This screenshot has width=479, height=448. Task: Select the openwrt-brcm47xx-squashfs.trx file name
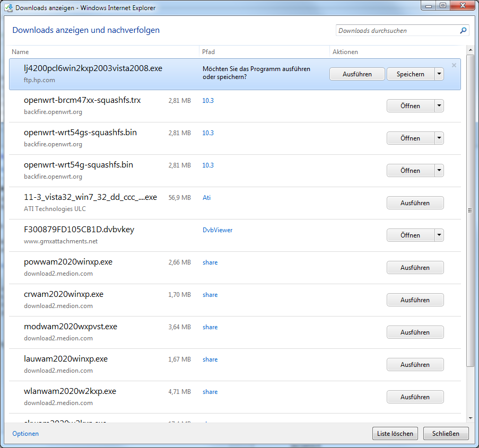(x=82, y=100)
